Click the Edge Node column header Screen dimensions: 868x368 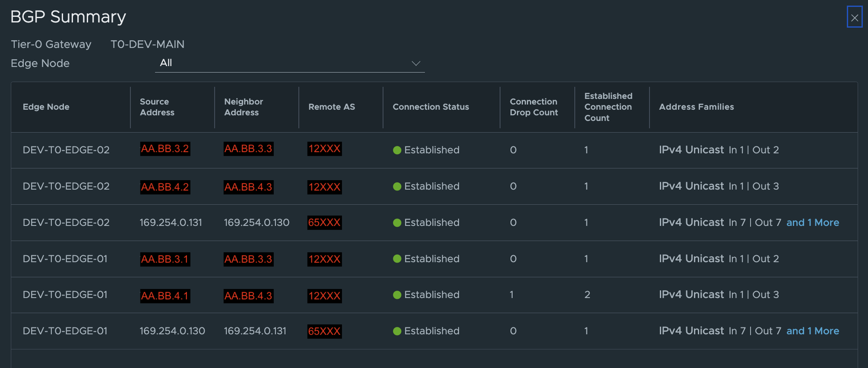pyautogui.click(x=46, y=107)
